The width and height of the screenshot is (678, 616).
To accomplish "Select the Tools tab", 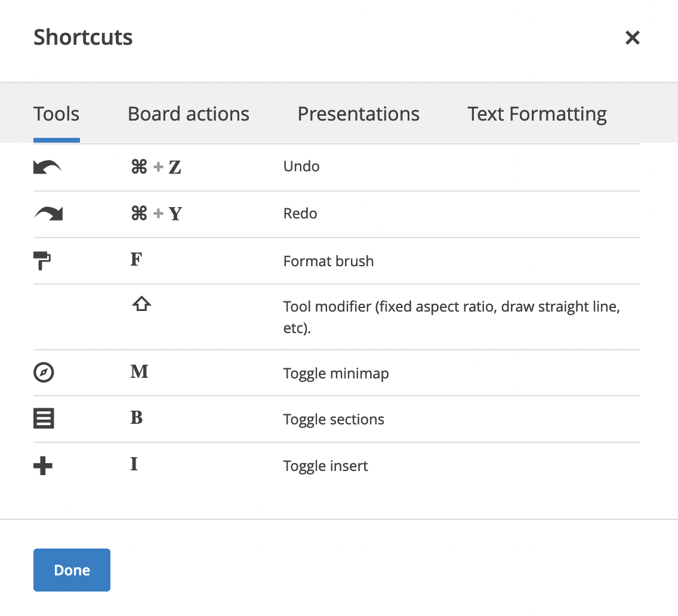I will (x=56, y=114).
